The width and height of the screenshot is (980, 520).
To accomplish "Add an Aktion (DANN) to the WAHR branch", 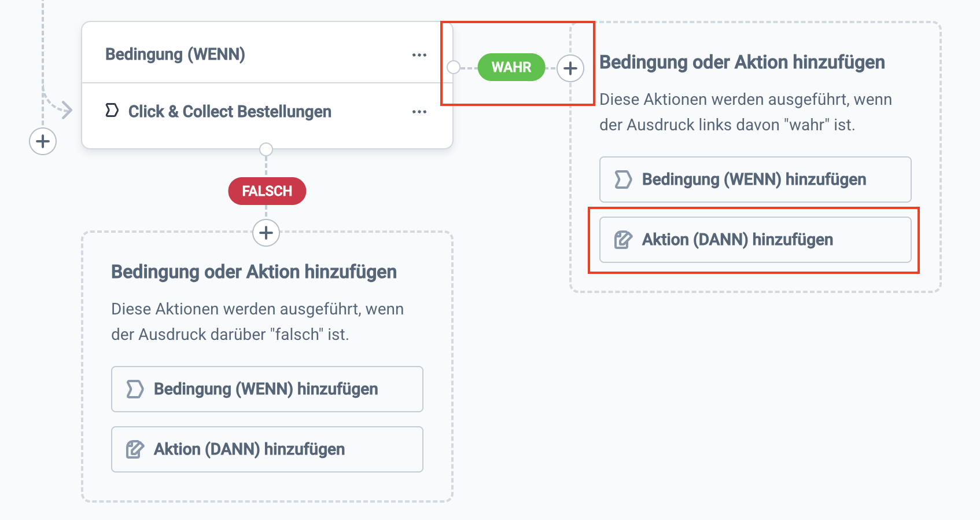I will (755, 240).
